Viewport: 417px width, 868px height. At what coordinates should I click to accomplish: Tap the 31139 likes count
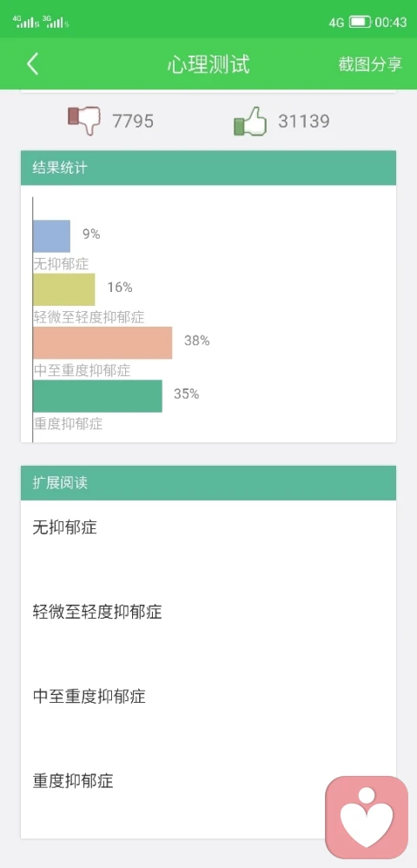[x=303, y=121]
